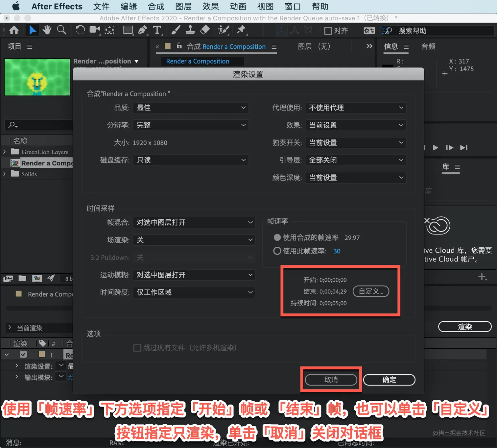This screenshot has height=448, width=497.
Task: Toggle the snapping 对齐 checkbox
Action: pos(328,31)
